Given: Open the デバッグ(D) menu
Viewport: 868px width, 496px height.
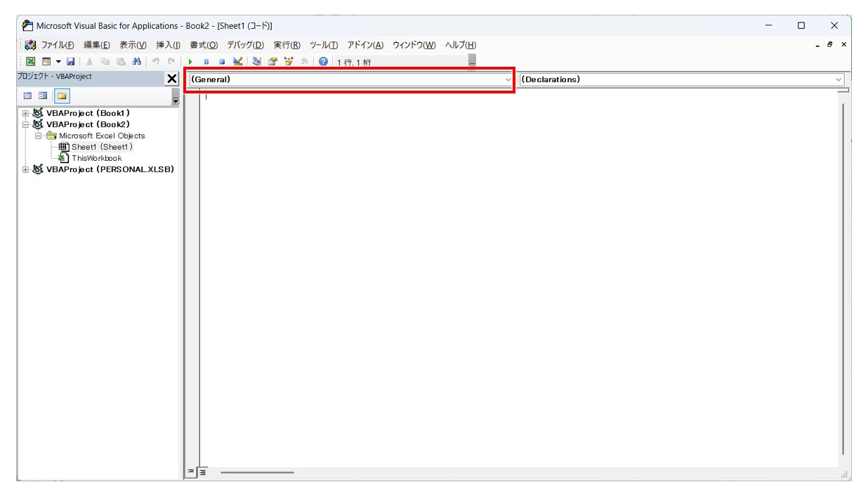Looking at the screenshot, I should point(245,45).
